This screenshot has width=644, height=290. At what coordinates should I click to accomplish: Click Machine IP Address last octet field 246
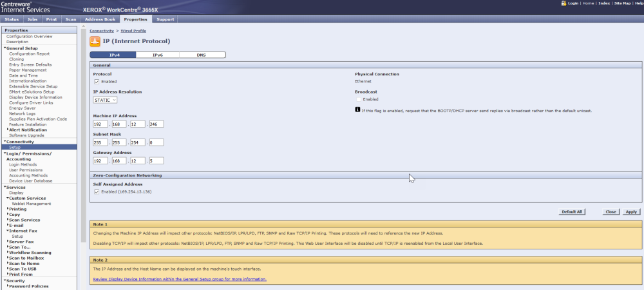[156, 124]
